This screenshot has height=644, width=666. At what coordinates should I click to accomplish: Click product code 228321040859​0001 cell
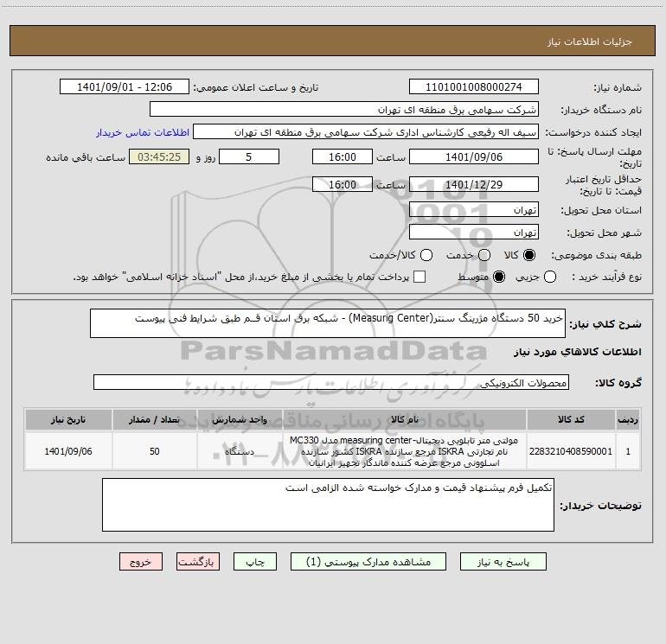pyautogui.click(x=571, y=451)
